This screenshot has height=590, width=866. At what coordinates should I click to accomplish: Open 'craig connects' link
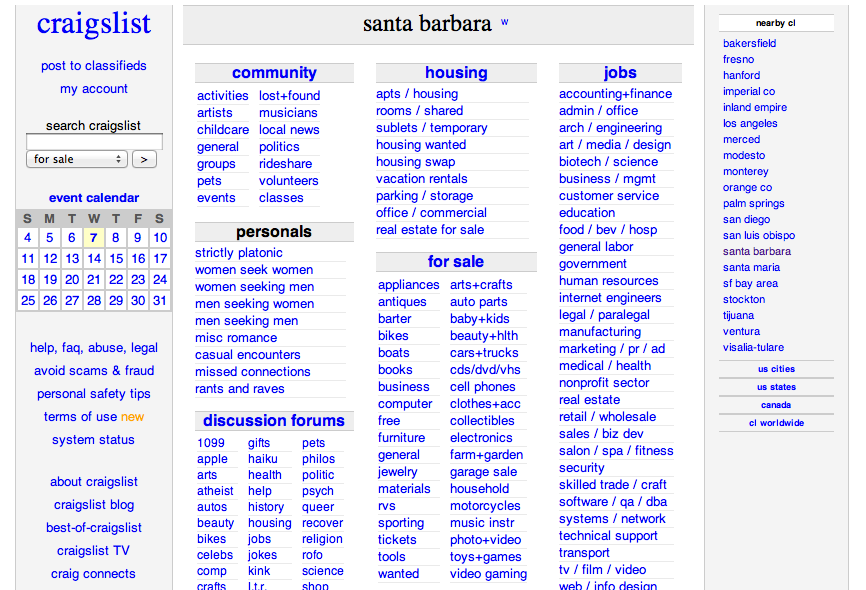(x=93, y=574)
